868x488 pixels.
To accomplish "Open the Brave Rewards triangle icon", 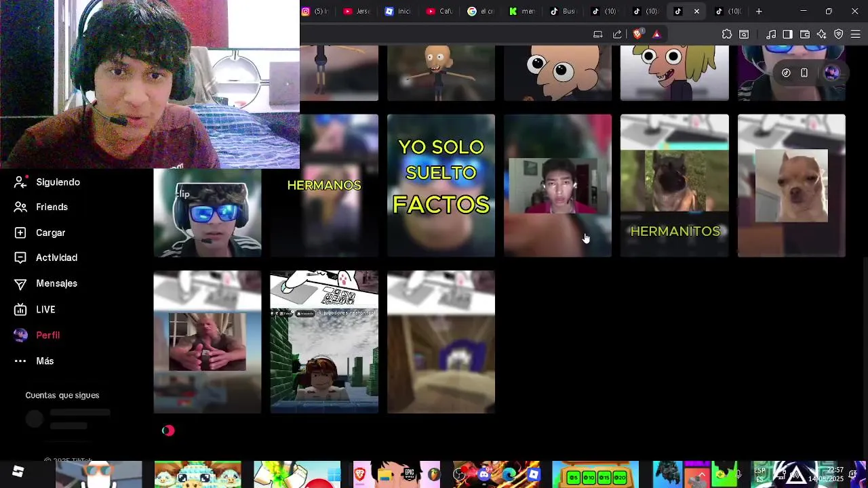I will coord(656,34).
